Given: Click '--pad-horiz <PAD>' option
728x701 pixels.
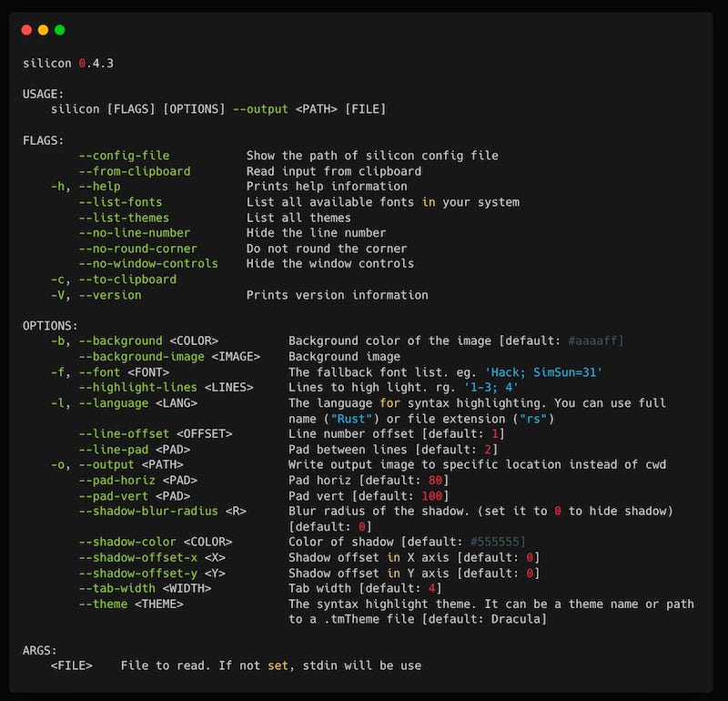Looking at the screenshot, I should pyautogui.click(x=138, y=481).
